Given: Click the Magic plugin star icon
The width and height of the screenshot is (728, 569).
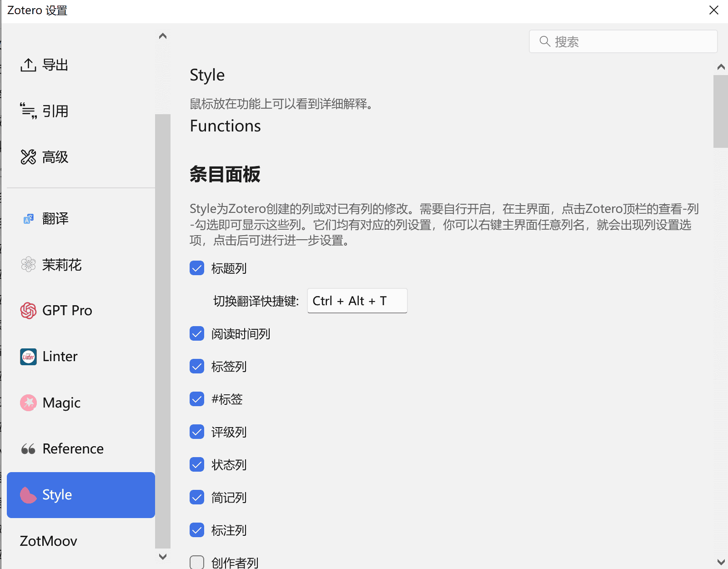Looking at the screenshot, I should [28, 403].
